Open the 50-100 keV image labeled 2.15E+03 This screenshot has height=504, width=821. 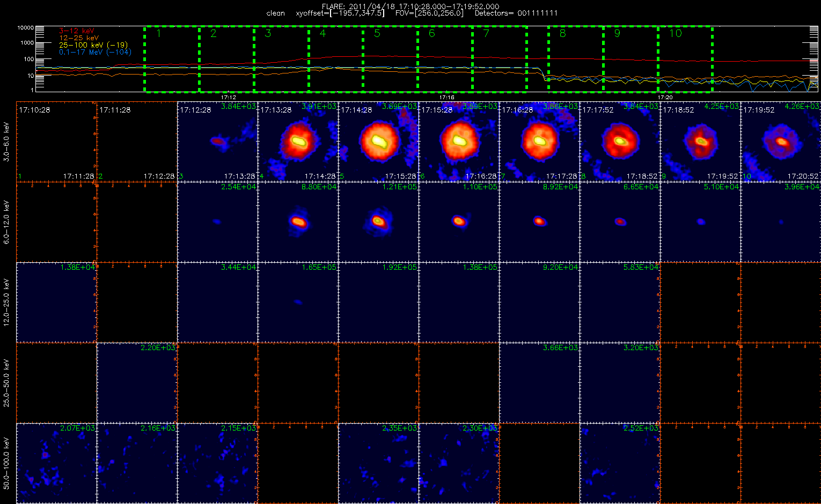(217, 463)
